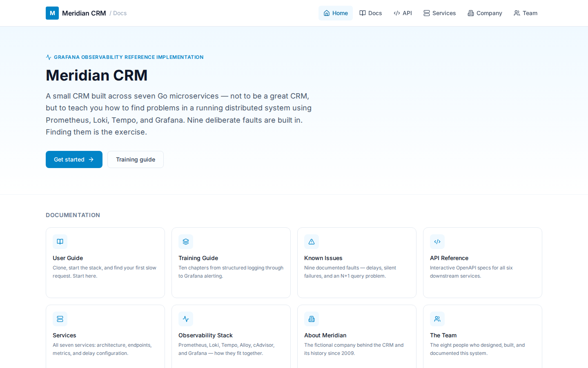Viewport: 588px width, 368px height.
Task: Click the warning triangle icon on Known Issues
Action: [x=312, y=242]
